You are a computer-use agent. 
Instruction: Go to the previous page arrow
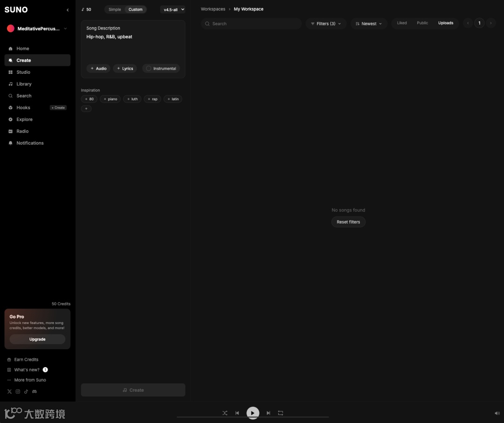coord(468,23)
